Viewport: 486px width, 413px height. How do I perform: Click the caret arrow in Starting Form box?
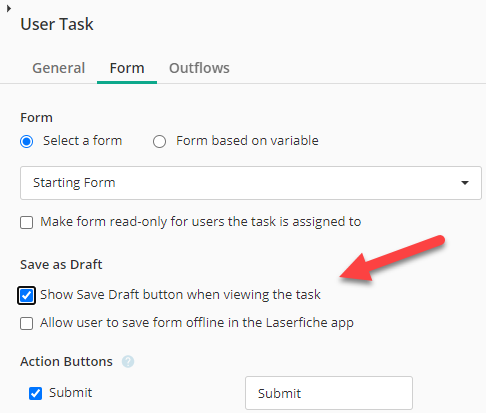465,183
